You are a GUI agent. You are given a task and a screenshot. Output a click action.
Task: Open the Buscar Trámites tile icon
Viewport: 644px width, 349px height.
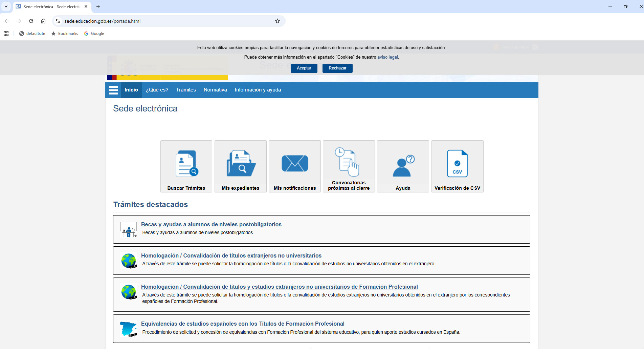[x=186, y=164]
